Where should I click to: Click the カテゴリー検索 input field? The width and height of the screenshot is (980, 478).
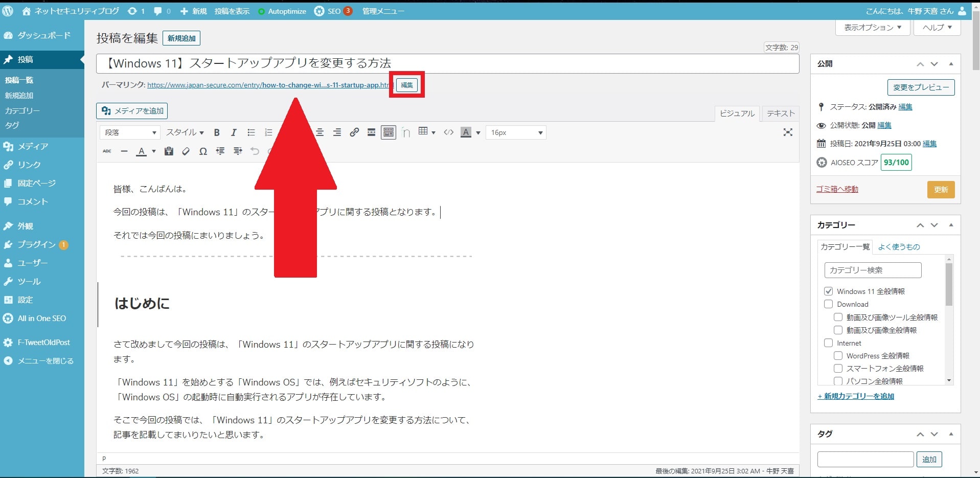(x=873, y=270)
